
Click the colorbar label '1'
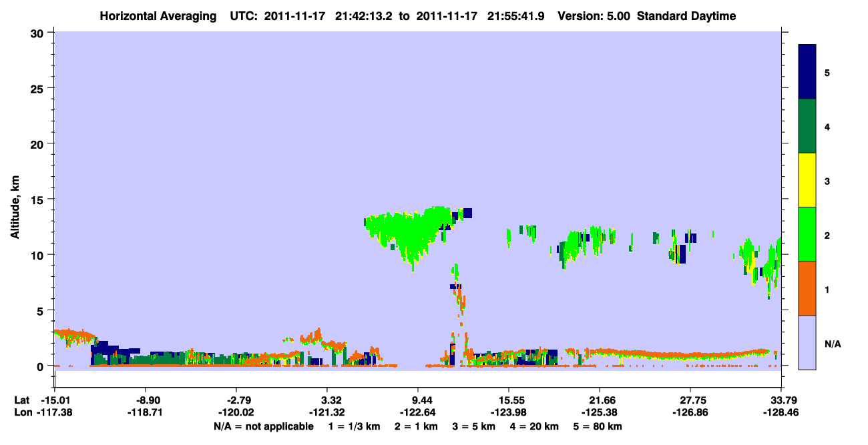[827, 290]
